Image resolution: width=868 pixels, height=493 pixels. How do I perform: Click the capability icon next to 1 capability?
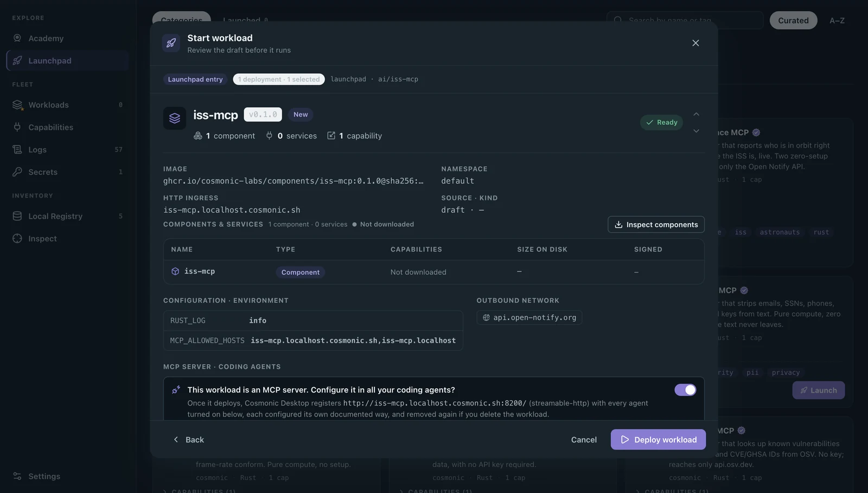331,136
